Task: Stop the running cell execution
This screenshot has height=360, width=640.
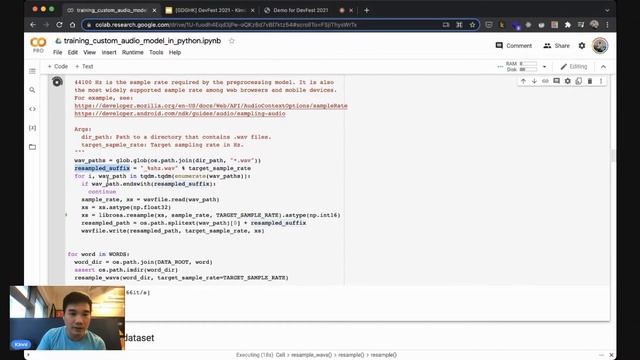Action: (57, 82)
